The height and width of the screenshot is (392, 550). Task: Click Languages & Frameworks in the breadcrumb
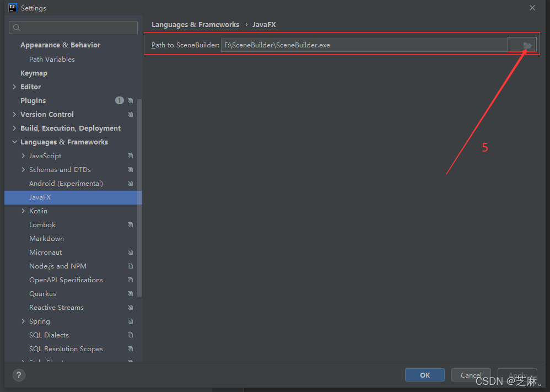pyautogui.click(x=195, y=25)
